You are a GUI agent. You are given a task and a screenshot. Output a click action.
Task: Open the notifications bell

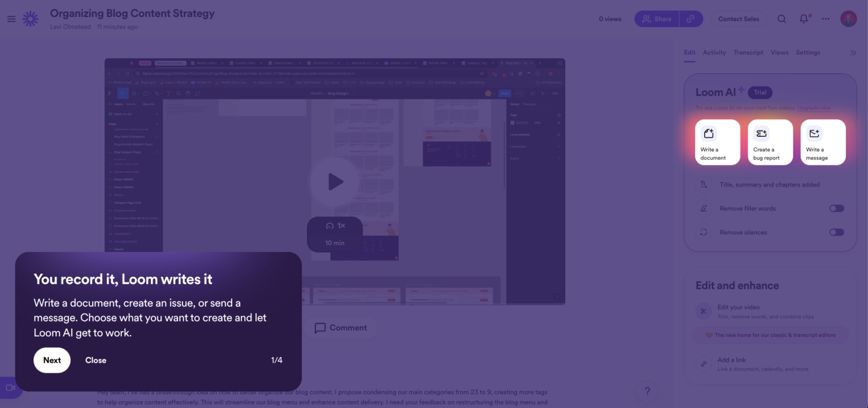[803, 19]
